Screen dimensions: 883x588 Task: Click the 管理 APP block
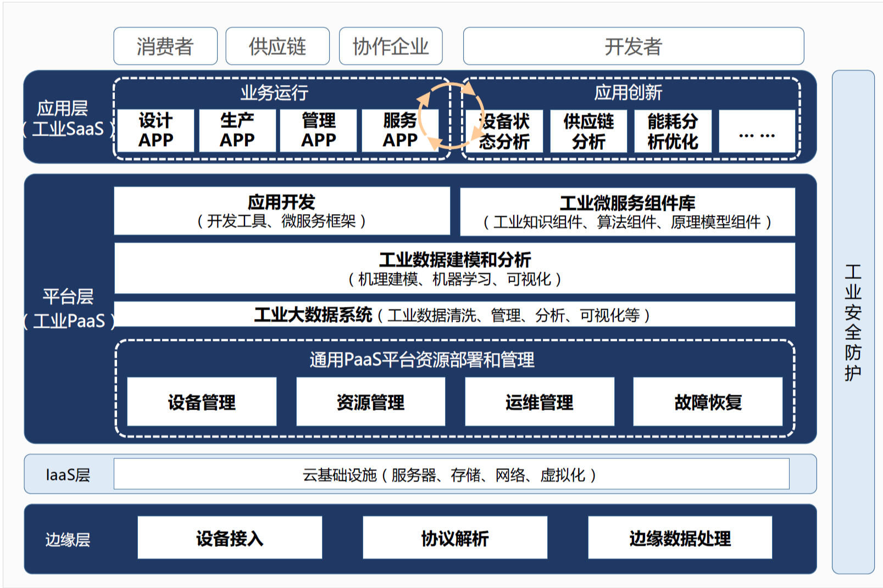[318, 131]
